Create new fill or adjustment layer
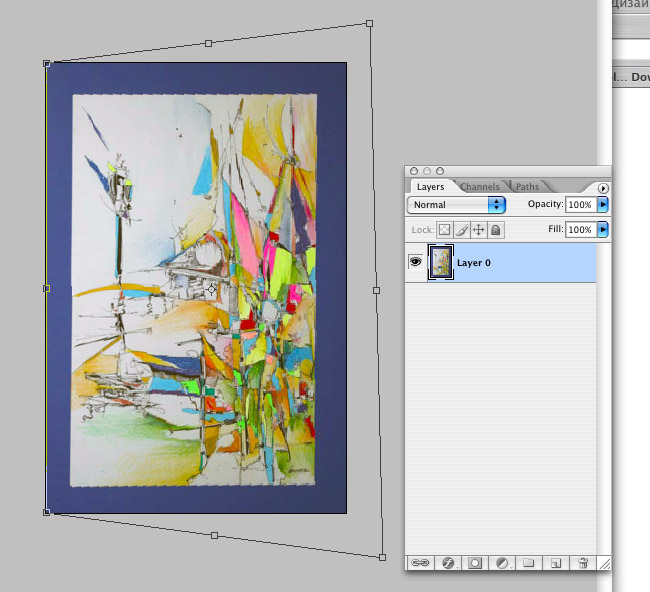 point(502,563)
